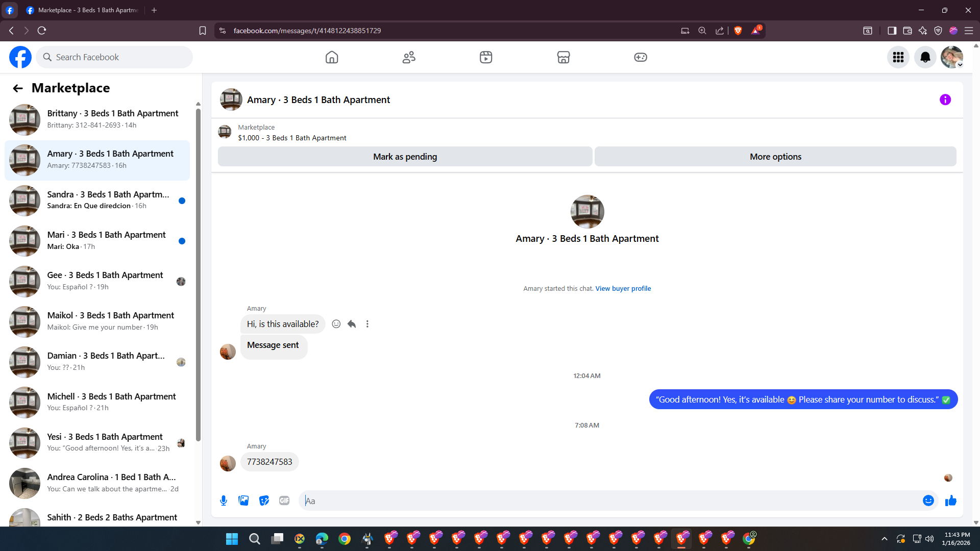Open View buyer profile link

pos(623,288)
